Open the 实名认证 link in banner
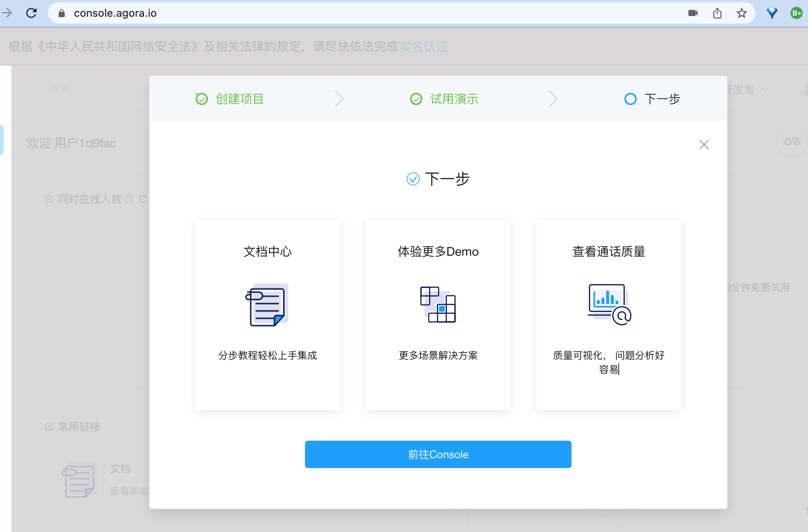Image resolution: width=808 pixels, height=532 pixels. tap(423, 46)
